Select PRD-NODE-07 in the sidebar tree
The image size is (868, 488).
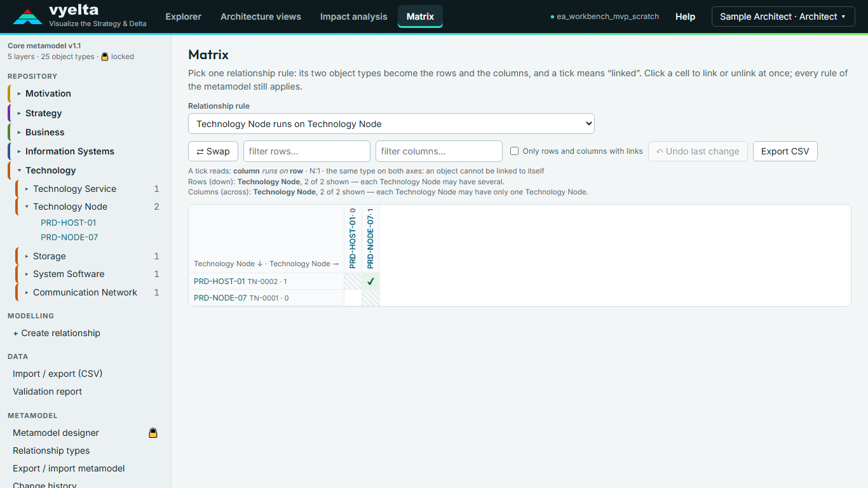click(69, 237)
